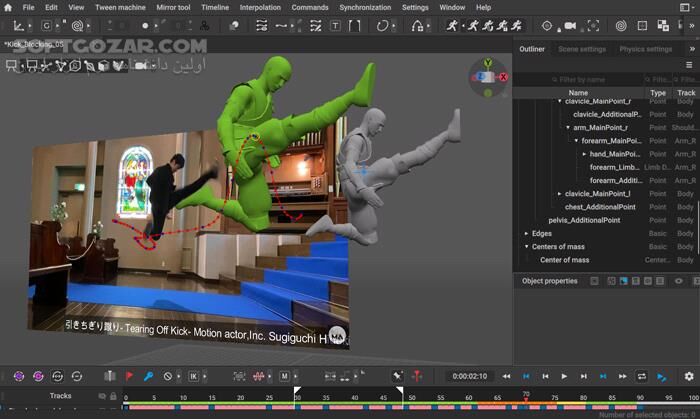Click the outliner hamburger menu icon
This screenshot has width=700, height=419.
tap(689, 65)
